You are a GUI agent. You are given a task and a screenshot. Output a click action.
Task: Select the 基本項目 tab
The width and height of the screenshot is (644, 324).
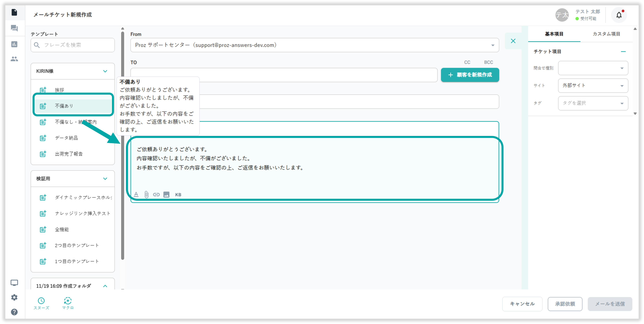pos(554,34)
